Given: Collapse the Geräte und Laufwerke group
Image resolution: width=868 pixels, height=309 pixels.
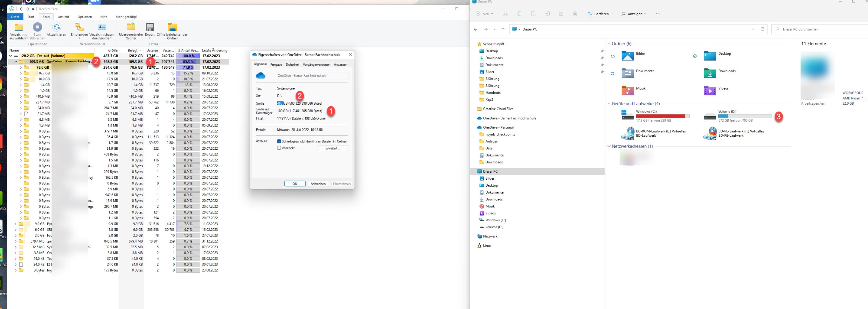Looking at the screenshot, I should pos(609,104).
